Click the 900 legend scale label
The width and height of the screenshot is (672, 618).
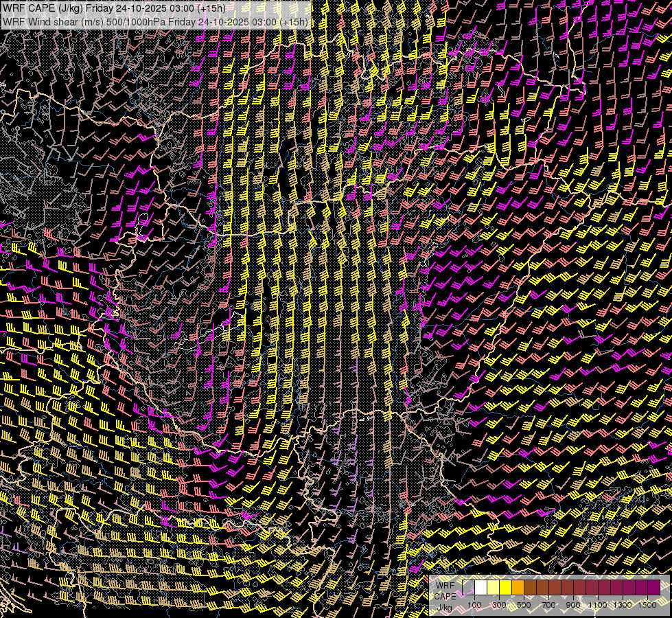[573, 605]
